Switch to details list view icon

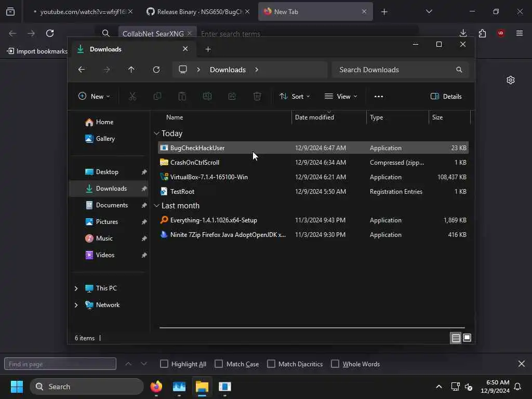[x=456, y=338]
